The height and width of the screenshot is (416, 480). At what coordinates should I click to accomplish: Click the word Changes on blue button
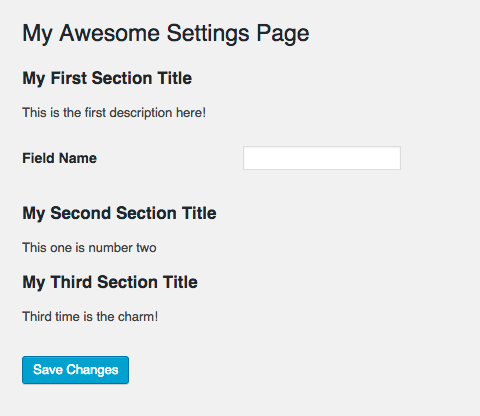92,370
